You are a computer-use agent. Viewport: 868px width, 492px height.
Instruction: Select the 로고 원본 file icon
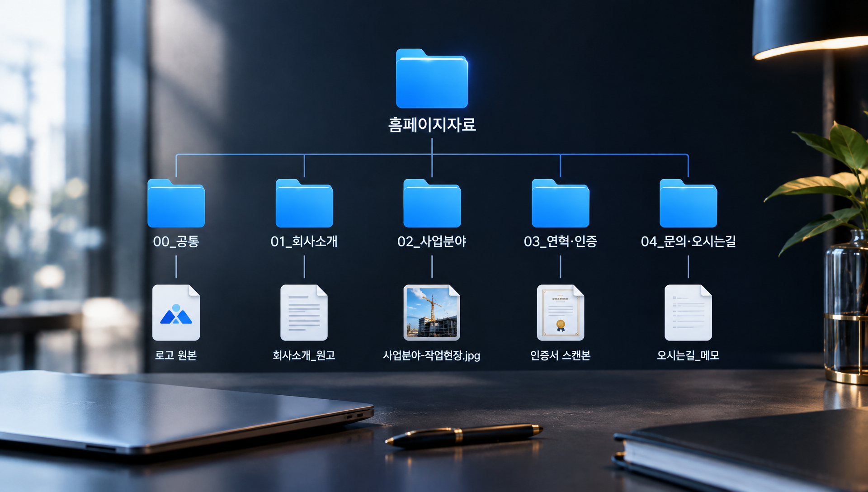176,312
